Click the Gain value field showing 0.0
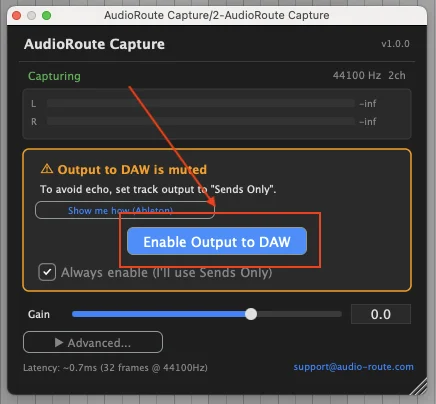The image size is (436, 404). pyautogui.click(x=381, y=314)
